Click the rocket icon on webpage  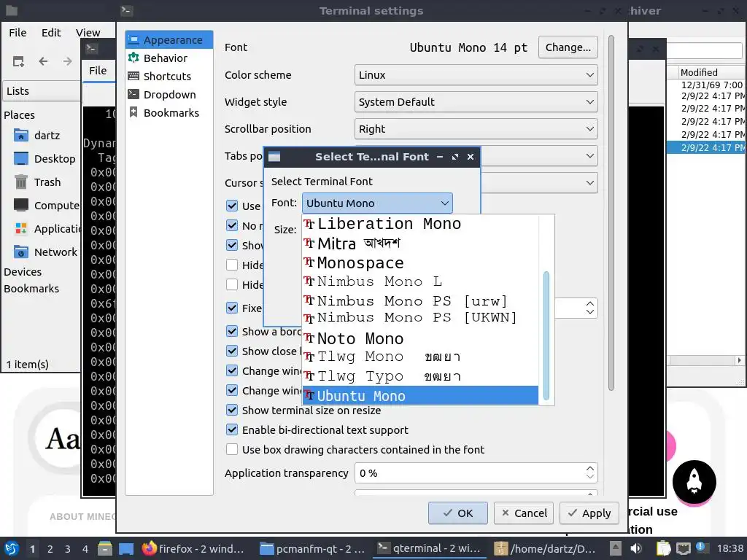pos(694,482)
